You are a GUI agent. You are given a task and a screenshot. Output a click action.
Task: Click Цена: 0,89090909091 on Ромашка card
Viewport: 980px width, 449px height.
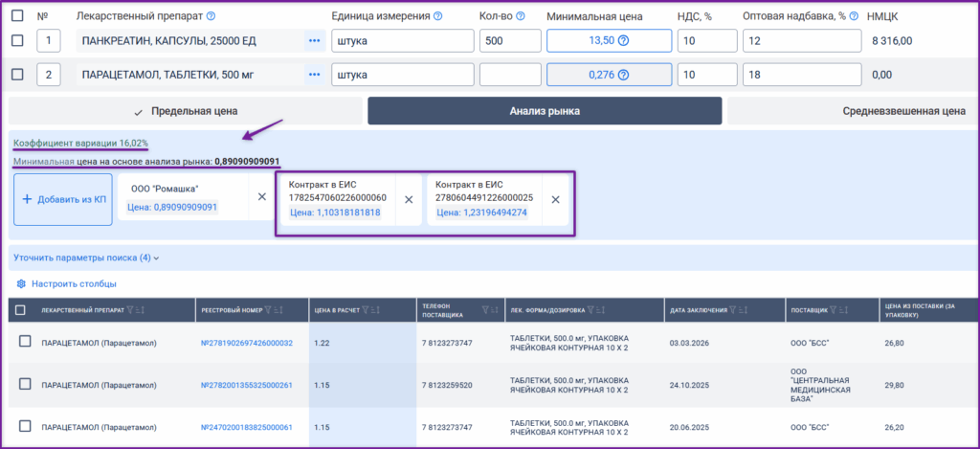(172, 208)
